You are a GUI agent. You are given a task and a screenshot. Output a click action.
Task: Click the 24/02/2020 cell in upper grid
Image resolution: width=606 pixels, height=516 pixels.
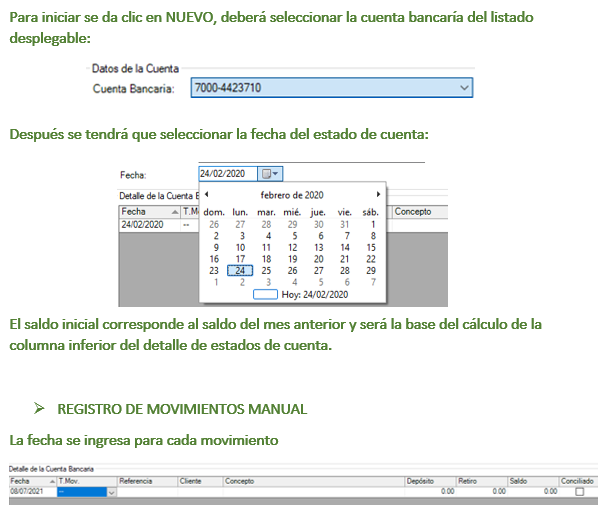(x=150, y=225)
